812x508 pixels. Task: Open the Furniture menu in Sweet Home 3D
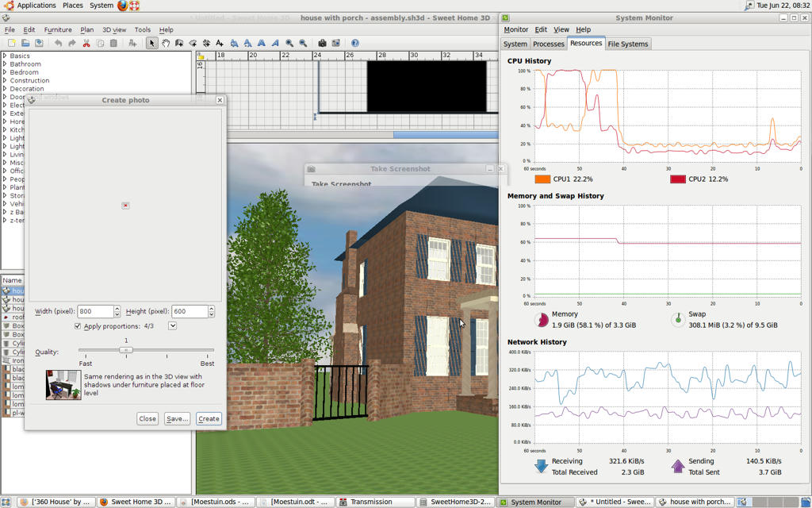(x=58, y=29)
